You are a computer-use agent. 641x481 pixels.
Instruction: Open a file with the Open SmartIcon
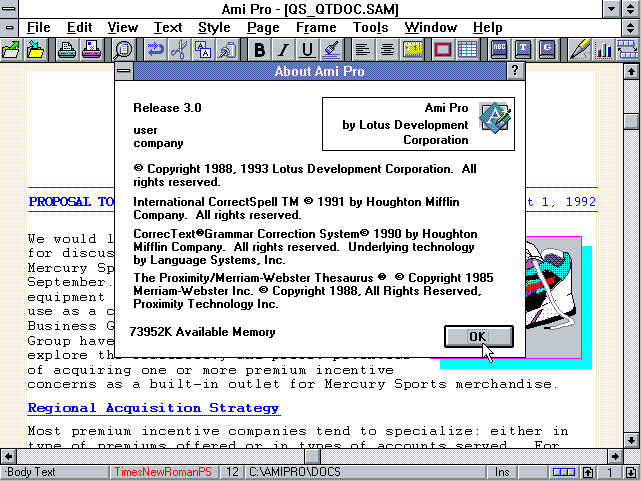pyautogui.click(x=11, y=50)
